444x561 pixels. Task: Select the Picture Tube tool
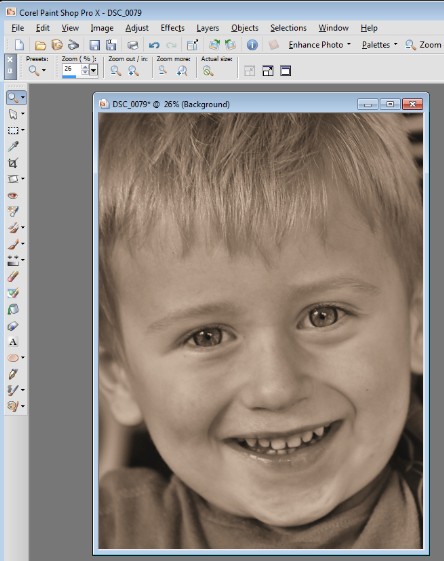click(x=13, y=326)
